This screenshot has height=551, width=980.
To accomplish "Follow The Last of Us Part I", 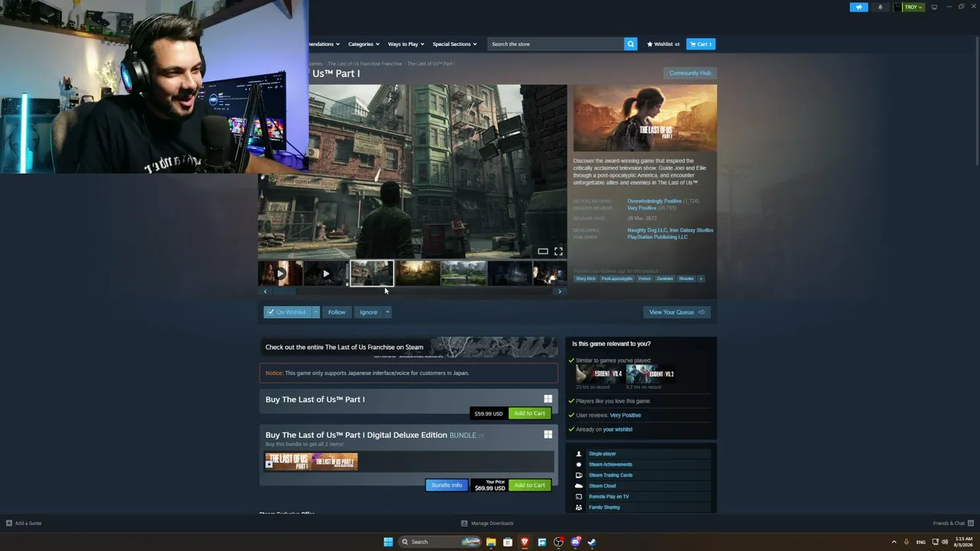I will pos(337,312).
